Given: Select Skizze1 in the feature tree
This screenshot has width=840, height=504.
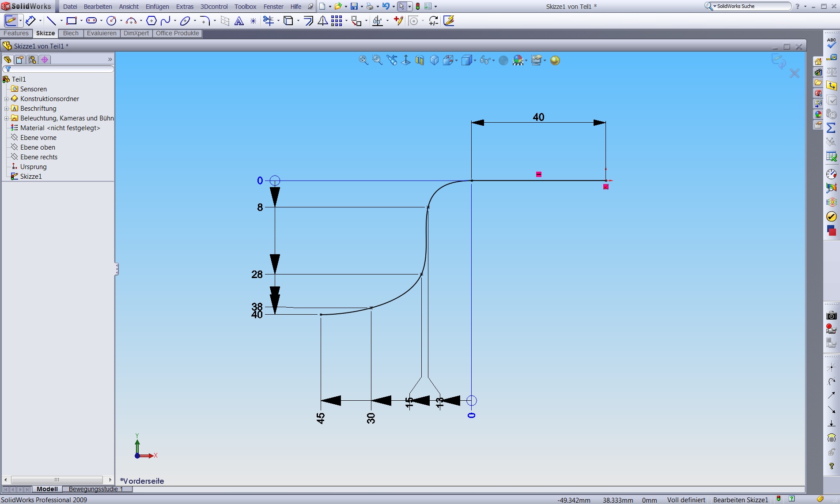Looking at the screenshot, I should [x=31, y=177].
